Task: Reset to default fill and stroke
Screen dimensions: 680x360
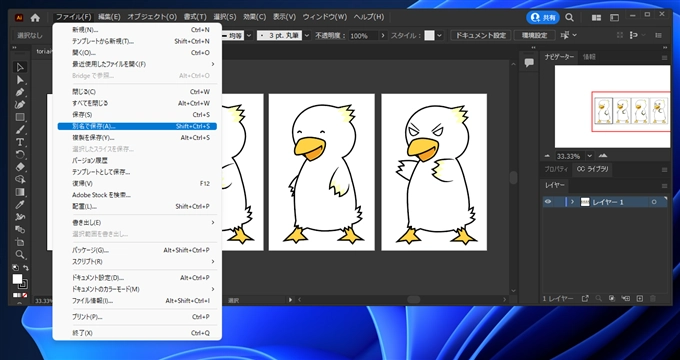Action: point(15,268)
